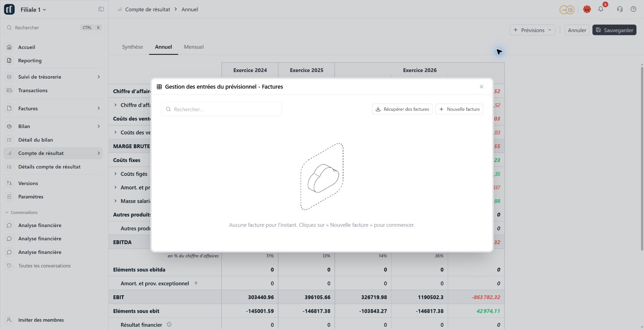Switch to the Synthèse tab

[x=132, y=47]
